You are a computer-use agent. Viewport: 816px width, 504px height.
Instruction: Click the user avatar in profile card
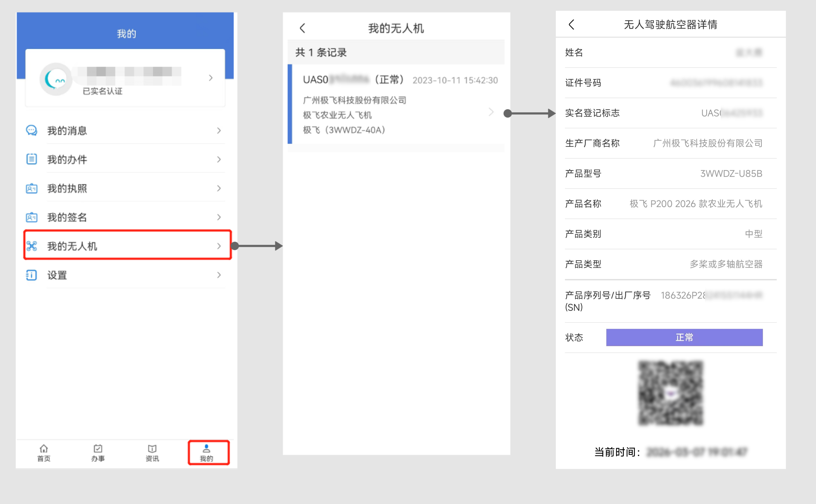pyautogui.click(x=56, y=79)
